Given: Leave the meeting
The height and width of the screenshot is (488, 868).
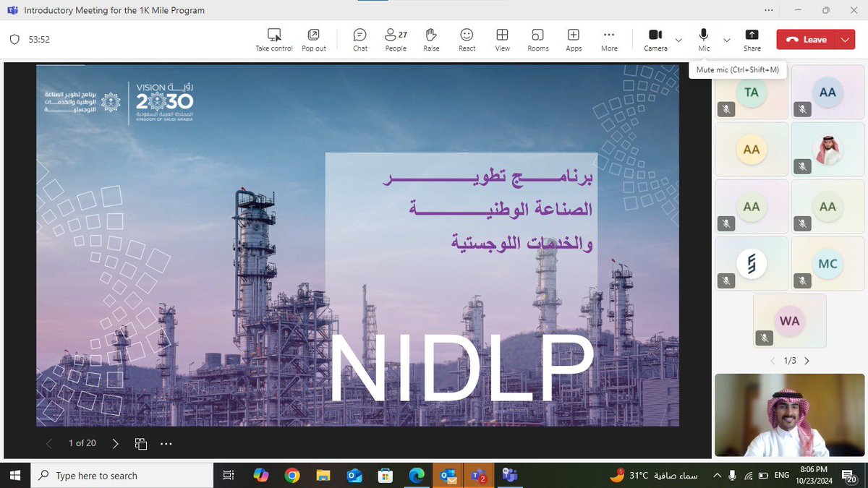Looking at the screenshot, I should pos(805,40).
